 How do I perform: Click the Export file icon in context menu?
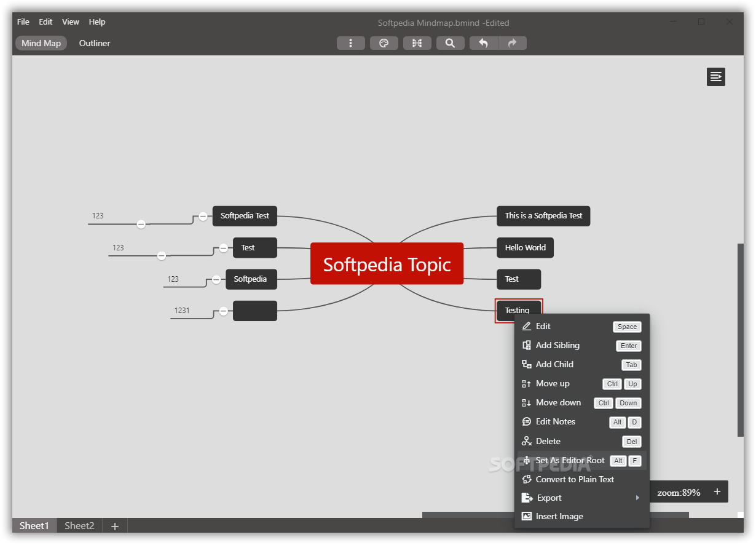click(527, 498)
